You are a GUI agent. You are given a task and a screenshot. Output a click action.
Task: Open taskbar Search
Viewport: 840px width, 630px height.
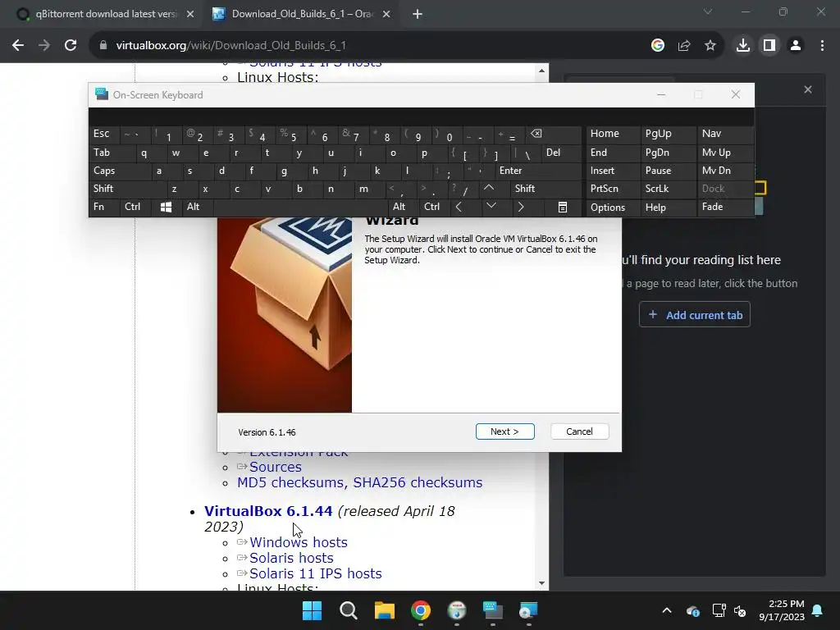coord(348,610)
